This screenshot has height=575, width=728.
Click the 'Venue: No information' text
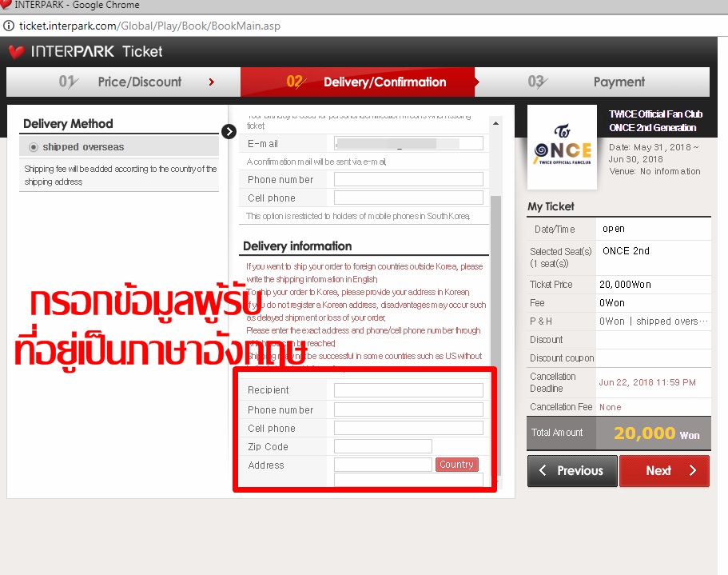654,171
